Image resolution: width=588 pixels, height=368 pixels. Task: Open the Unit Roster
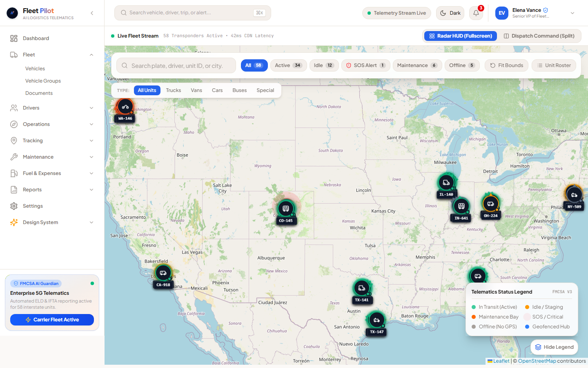point(554,65)
